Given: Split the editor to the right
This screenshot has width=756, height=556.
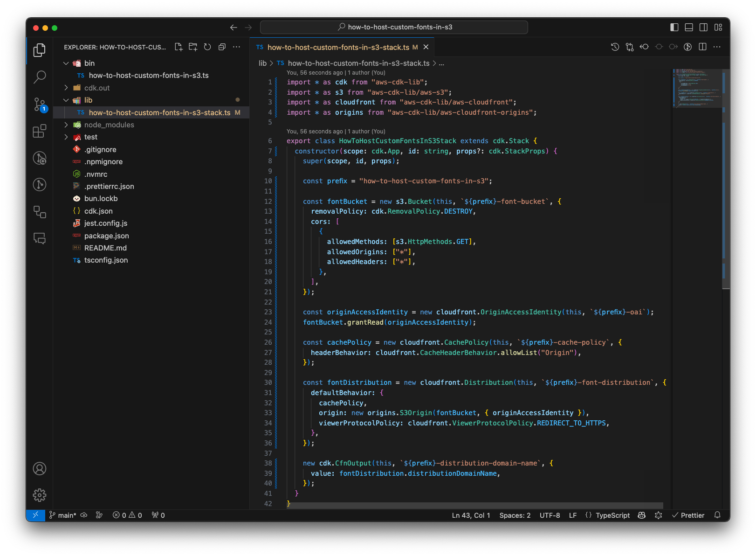Looking at the screenshot, I should [703, 47].
